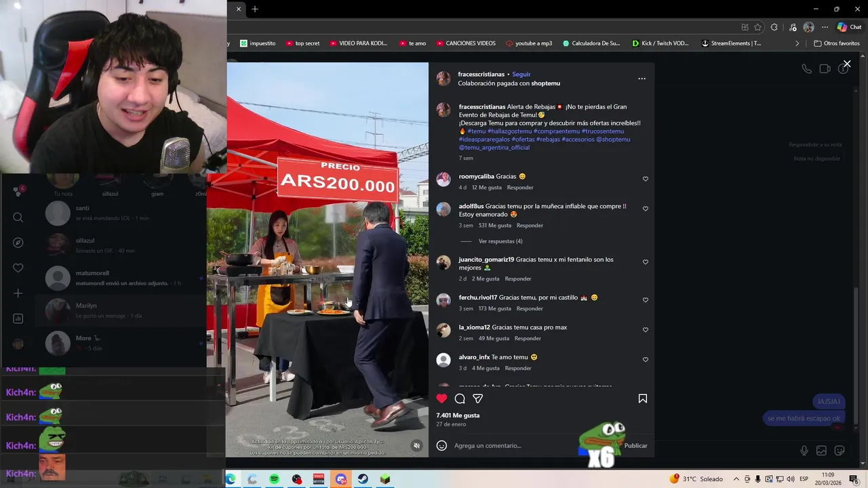Open the VIDEO PARA KODI bookmark
The height and width of the screenshot is (488, 868).
[359, 43]
